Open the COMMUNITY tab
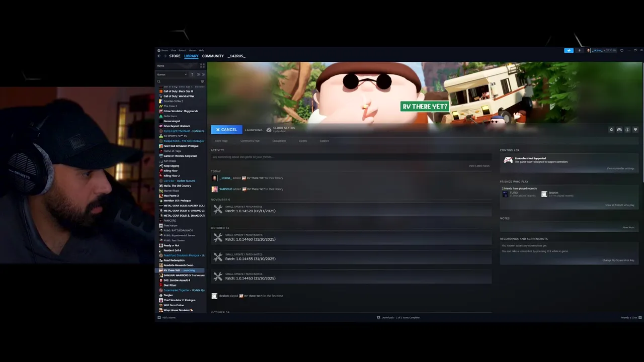The width and height of the screenshot is (644, 362). 213,56
